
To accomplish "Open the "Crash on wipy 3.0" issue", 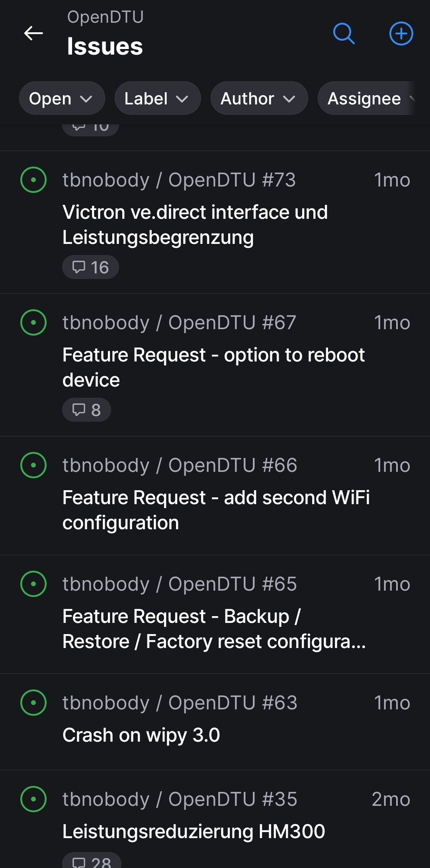I will pos(141,735).
